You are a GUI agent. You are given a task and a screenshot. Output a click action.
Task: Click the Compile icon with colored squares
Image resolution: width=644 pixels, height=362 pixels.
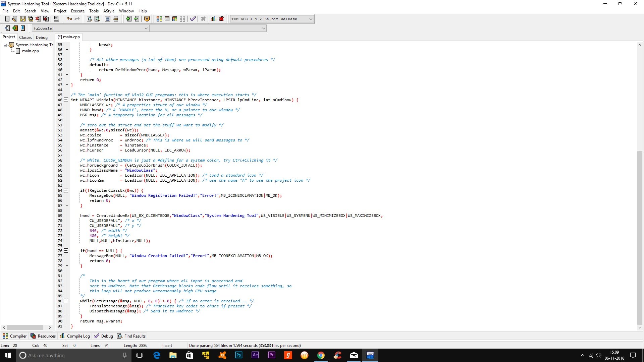click(159, 19)
